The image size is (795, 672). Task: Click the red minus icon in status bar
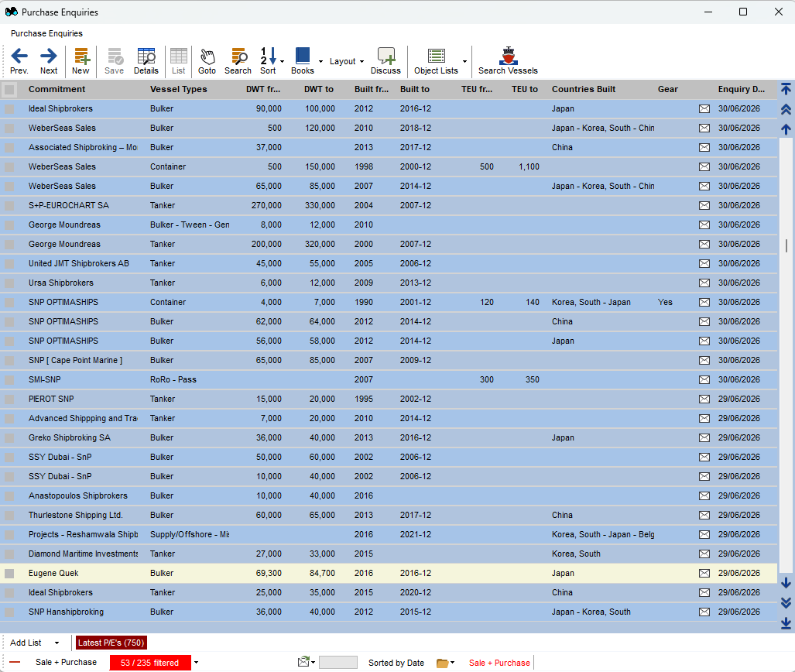pyautogui.click(x=15, y=663)
